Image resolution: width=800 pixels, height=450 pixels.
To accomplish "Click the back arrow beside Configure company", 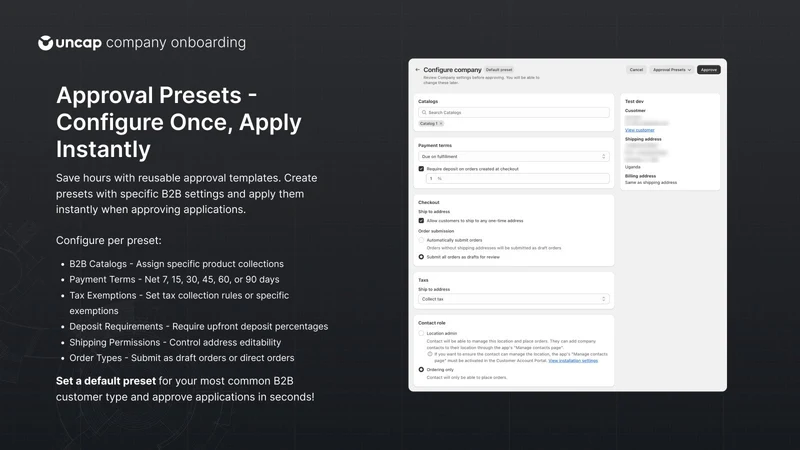I will click(417, 69).
